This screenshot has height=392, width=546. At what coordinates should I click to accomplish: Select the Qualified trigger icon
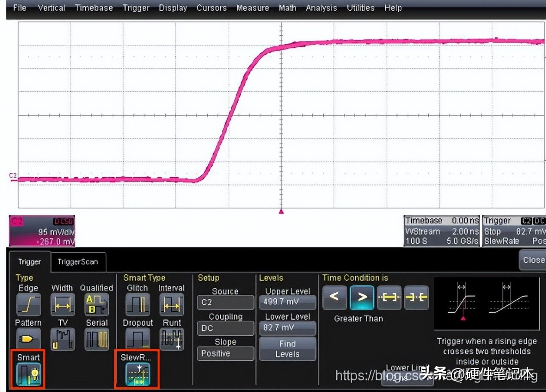pos(96,304)
